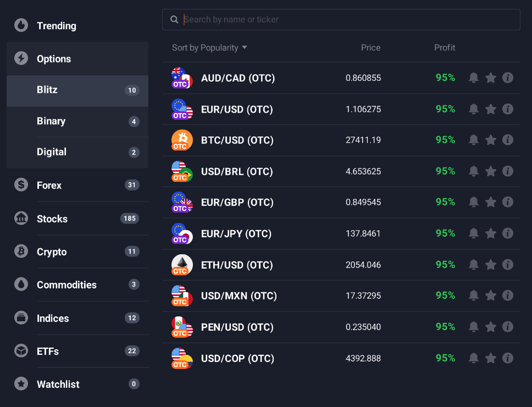The width and height of the screenshot is (532, 407).
Task: Select the Trending flame icon
Action: (x=21, y=25)
